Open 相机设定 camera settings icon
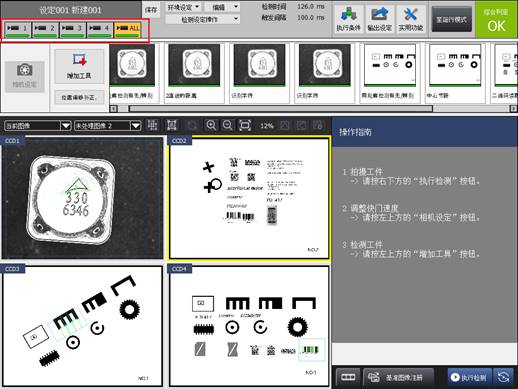The width and height of the screenshot is (518, 389). click(24, 77)
